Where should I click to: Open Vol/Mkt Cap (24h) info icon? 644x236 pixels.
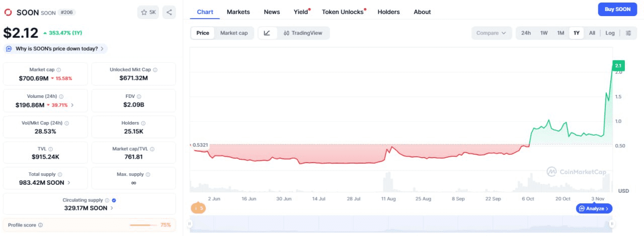pyautogui.click(x=66, y=123)
